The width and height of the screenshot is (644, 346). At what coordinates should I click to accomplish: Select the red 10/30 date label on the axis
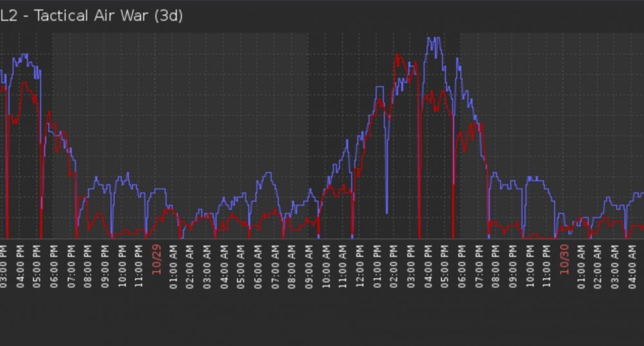tap(564, 260)
